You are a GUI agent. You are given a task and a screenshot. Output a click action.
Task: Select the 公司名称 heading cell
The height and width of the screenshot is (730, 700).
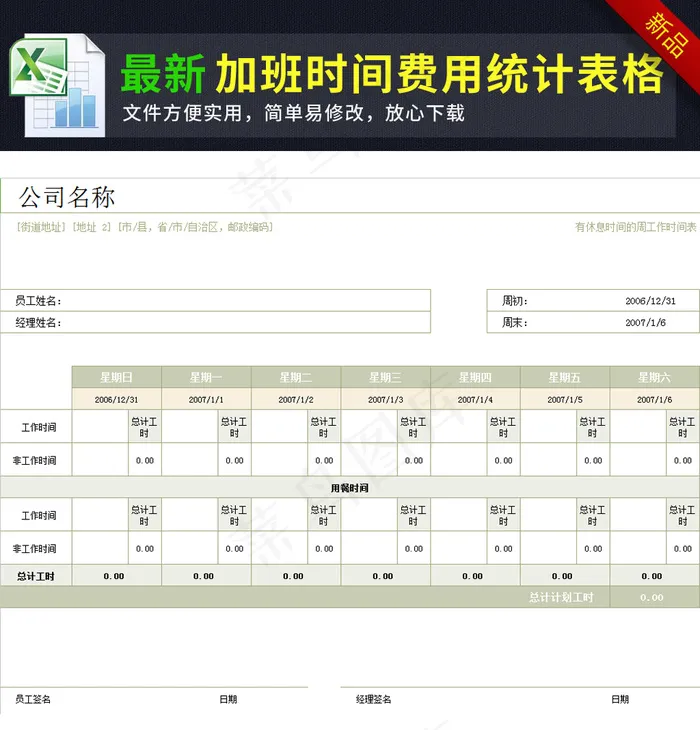coord(67,197)
